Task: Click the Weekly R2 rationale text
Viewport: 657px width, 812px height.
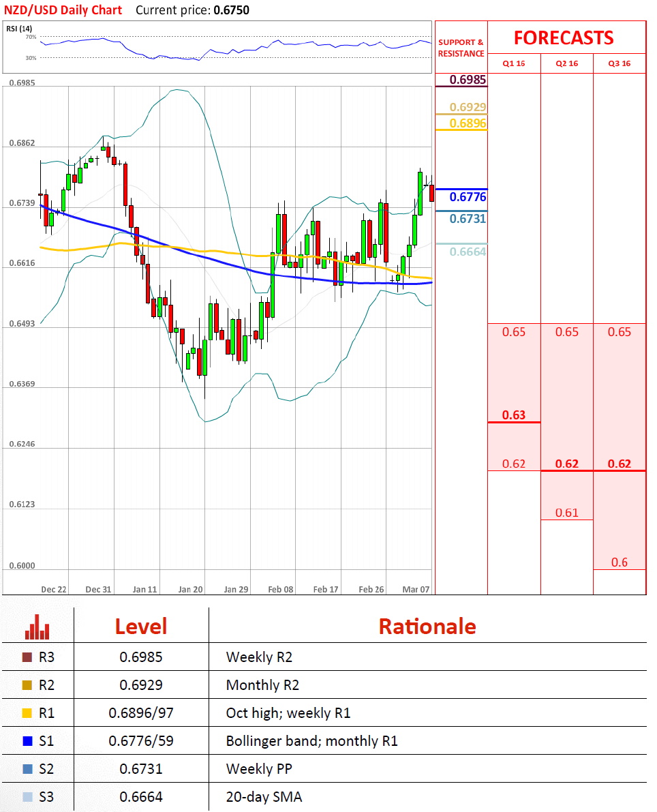Action: click(259, 657)
